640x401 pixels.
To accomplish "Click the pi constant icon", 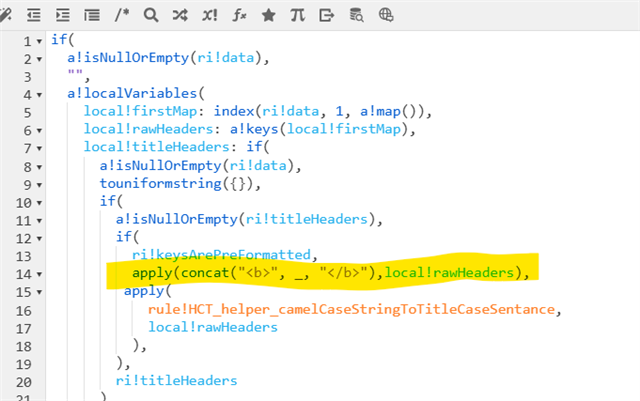I will (298, 15).
